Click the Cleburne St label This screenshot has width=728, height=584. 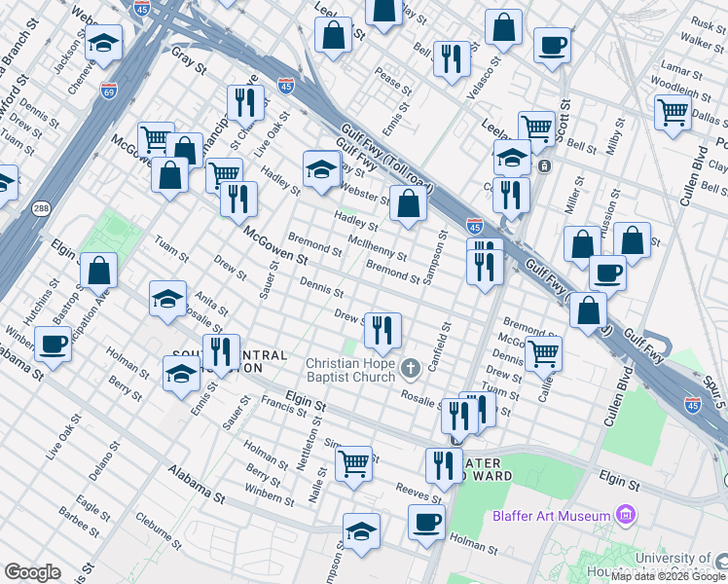tap(159, 531)
